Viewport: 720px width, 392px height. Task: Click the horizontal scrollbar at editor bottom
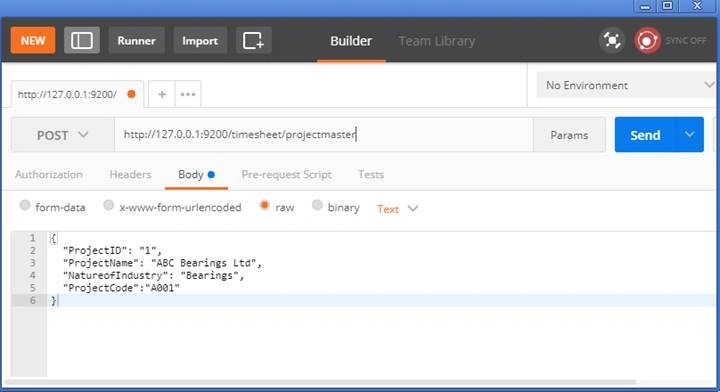pos(320,382)
